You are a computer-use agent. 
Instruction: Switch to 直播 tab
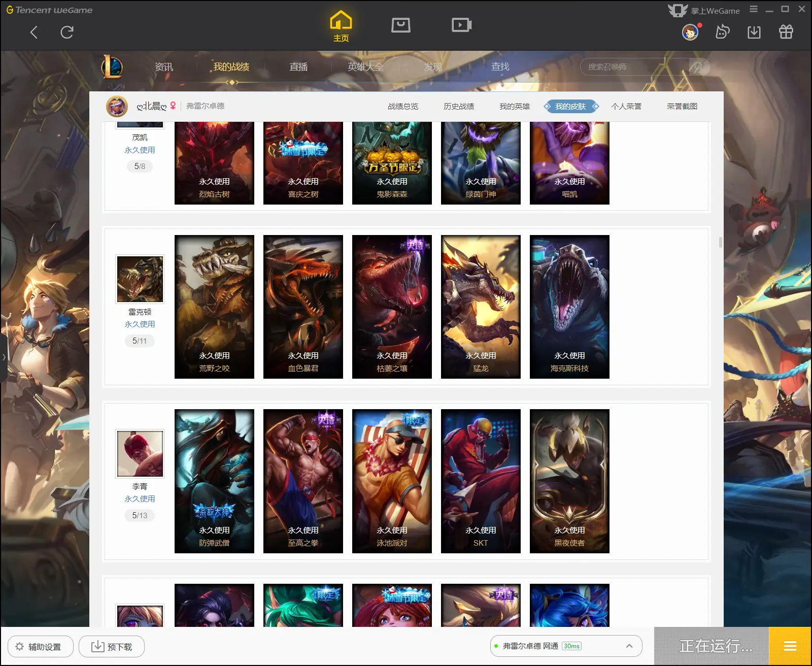point(298,66)
